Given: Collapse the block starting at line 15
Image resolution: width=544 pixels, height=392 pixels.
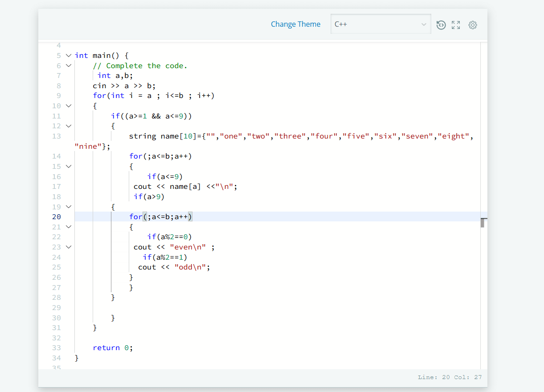Looking at the screenshot, I should click(x=69, y=167).
